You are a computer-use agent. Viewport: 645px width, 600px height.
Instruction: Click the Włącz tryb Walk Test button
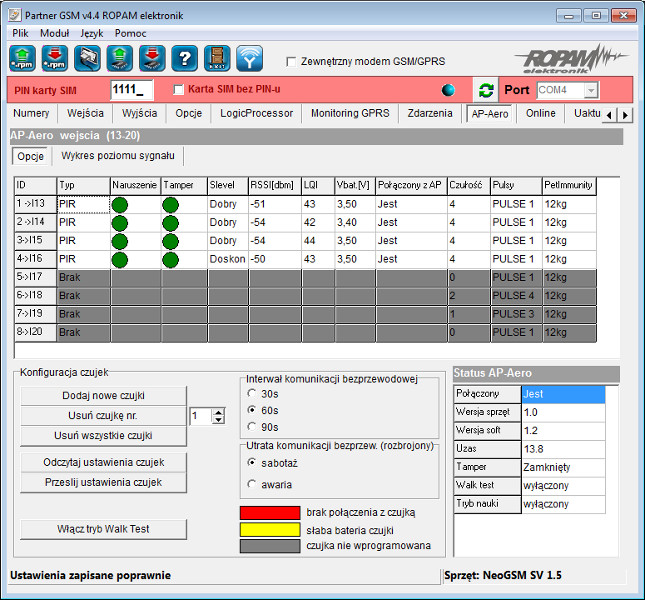[x=104, y=529]
